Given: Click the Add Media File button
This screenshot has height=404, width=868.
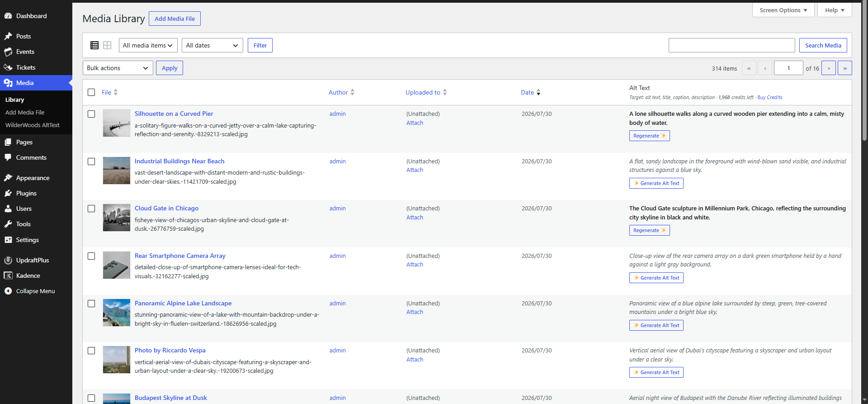Looking at the screenshot, I should coord(175,19).
